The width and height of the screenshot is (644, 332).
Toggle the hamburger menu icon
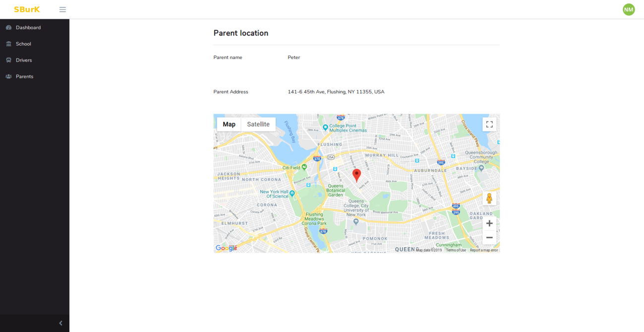[62, 9]
